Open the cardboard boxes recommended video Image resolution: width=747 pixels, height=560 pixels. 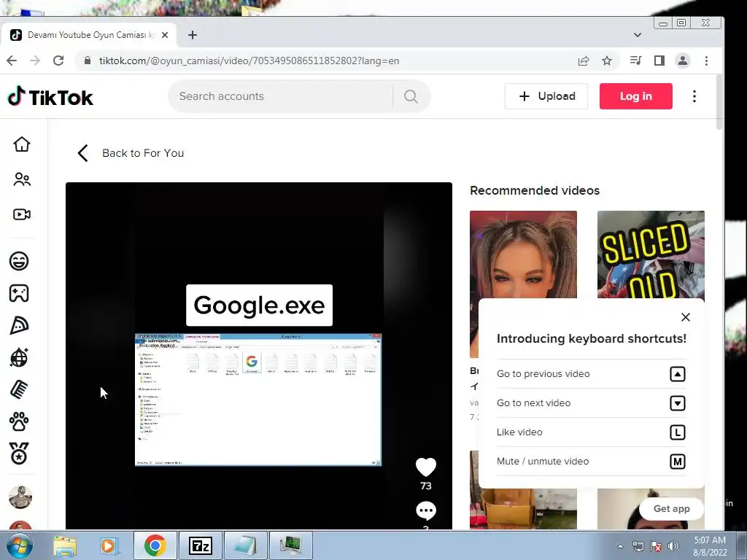[523, 508]
